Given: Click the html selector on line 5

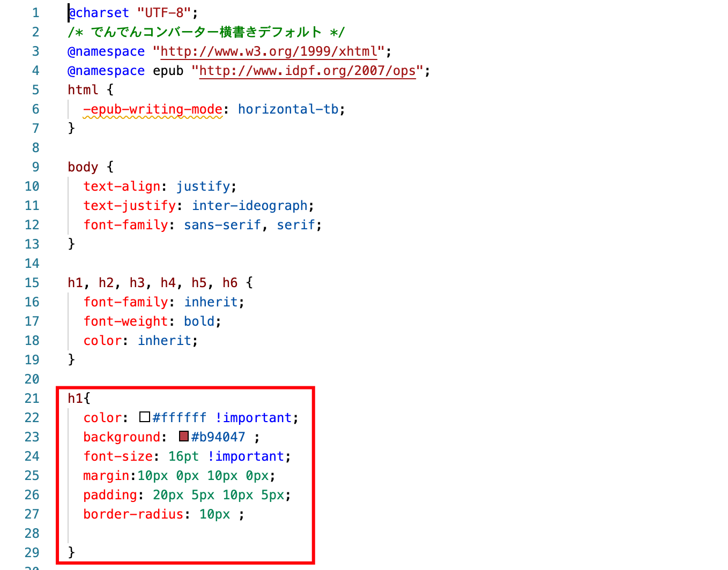Looking at the screenshot, I should [x=83, y=90].
